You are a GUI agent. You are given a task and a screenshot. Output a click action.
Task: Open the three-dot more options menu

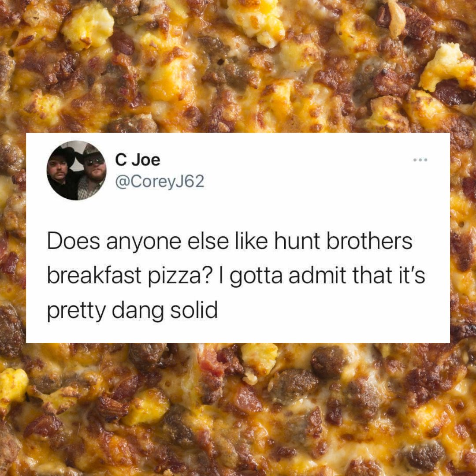point(420,160)
